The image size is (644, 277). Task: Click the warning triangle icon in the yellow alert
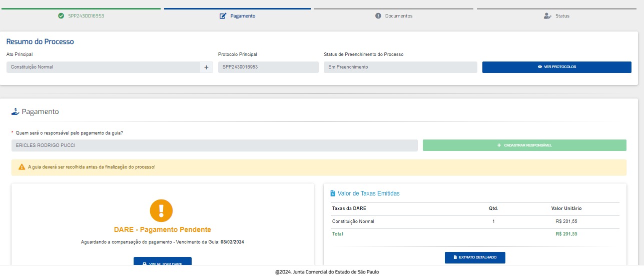tap(22, 167)
